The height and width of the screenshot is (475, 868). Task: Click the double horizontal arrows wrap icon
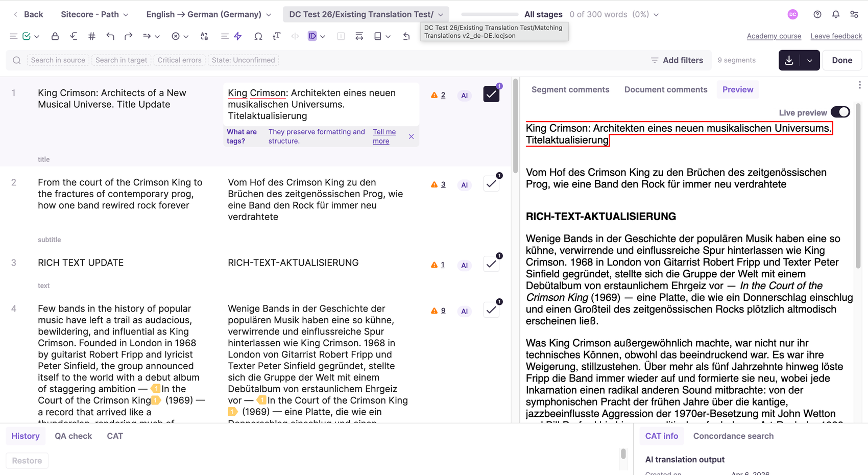pyautogui.click(x=359, y=36)
